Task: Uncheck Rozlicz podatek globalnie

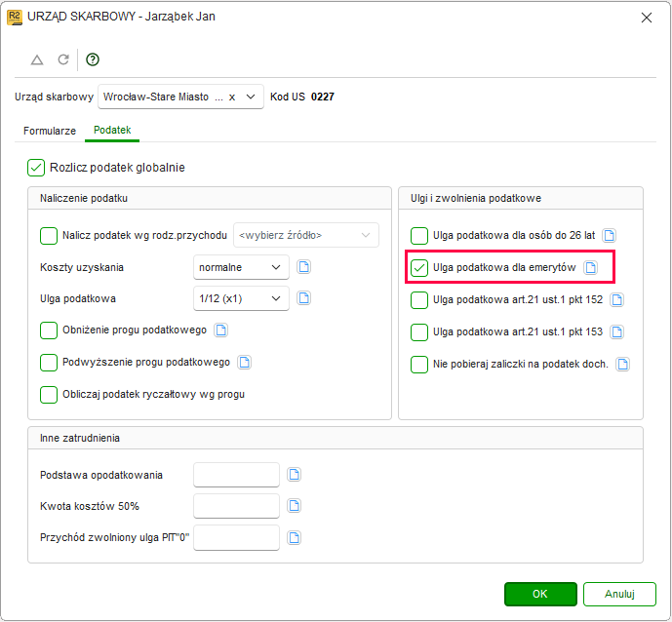Action: pos(36,168)
